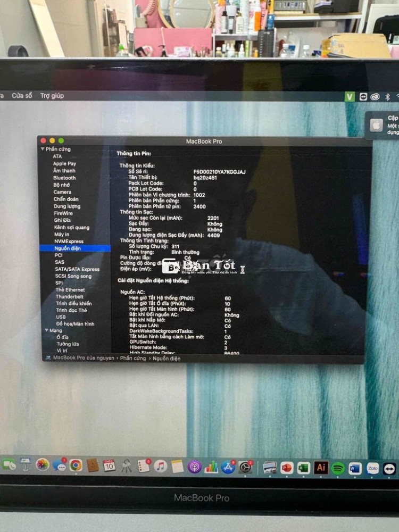Open Creative Cloud menu bar icon
Viewport: 399px width, 532px height.
click(375, 97)
